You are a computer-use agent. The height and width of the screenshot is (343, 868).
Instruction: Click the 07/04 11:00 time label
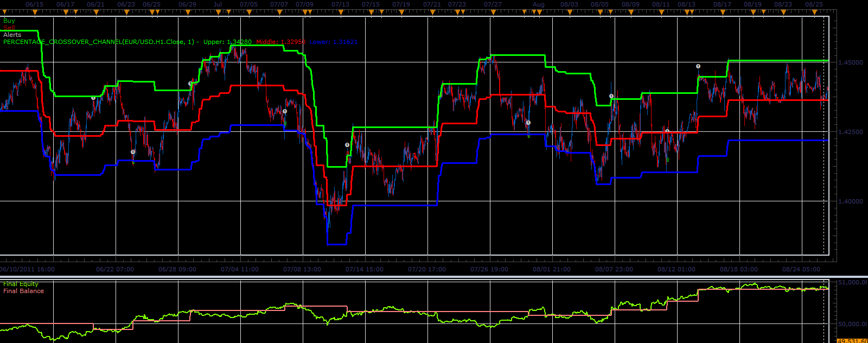point(240,269)
